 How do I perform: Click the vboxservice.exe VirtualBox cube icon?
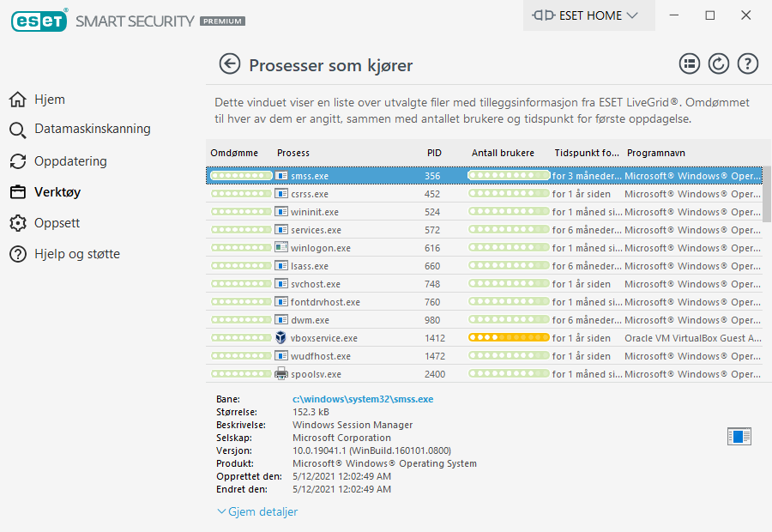[280, 338]
